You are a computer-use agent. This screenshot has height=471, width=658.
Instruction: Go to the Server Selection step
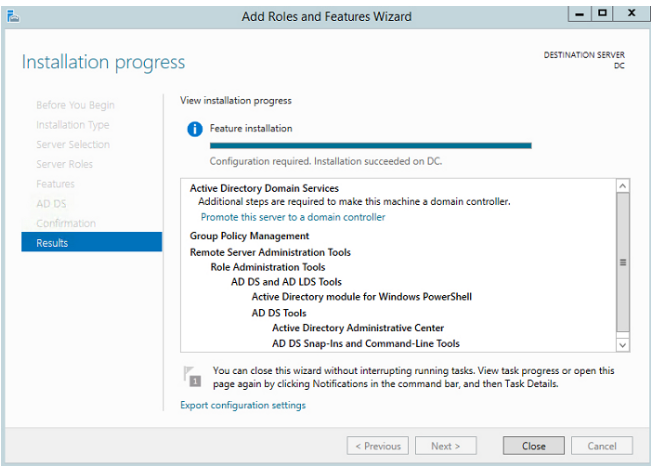(73, 144)
